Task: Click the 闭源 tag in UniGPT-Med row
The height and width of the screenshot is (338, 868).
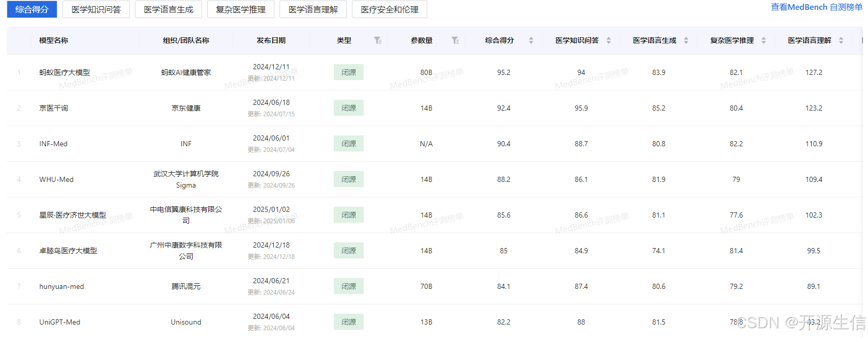Action: (x=349, y=322)
